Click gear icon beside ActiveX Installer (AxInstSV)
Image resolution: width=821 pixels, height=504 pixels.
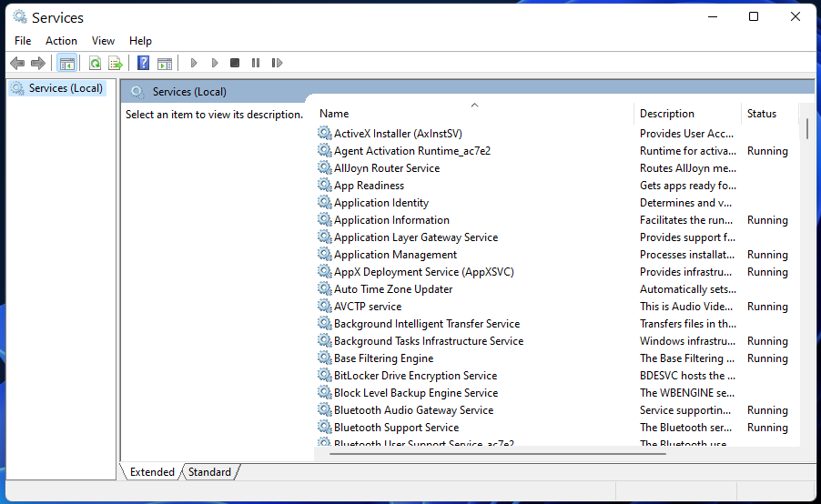(x=325, y=133)
